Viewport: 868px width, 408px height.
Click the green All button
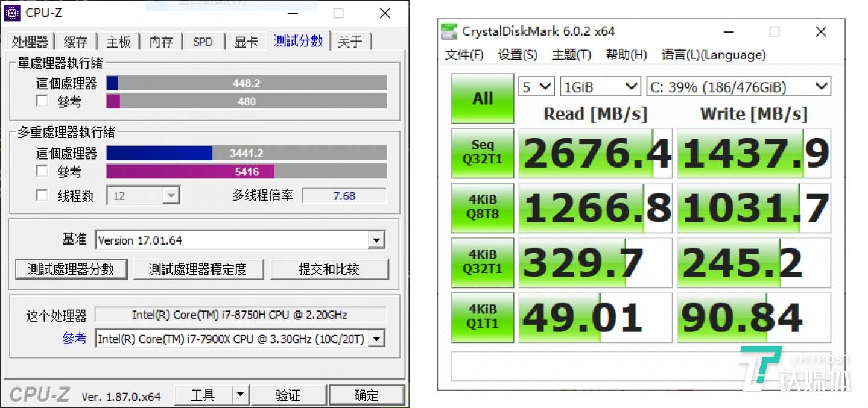(x=483, y=98)
